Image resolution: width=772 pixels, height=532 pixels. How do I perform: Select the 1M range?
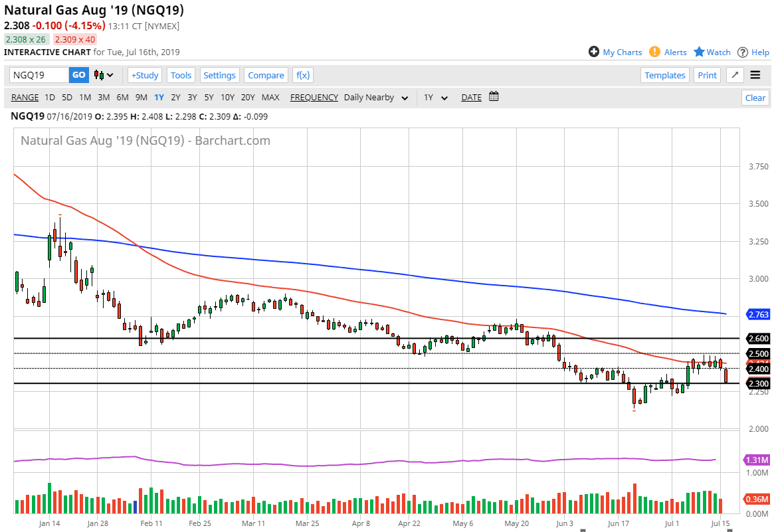click(x=85, y=98)
